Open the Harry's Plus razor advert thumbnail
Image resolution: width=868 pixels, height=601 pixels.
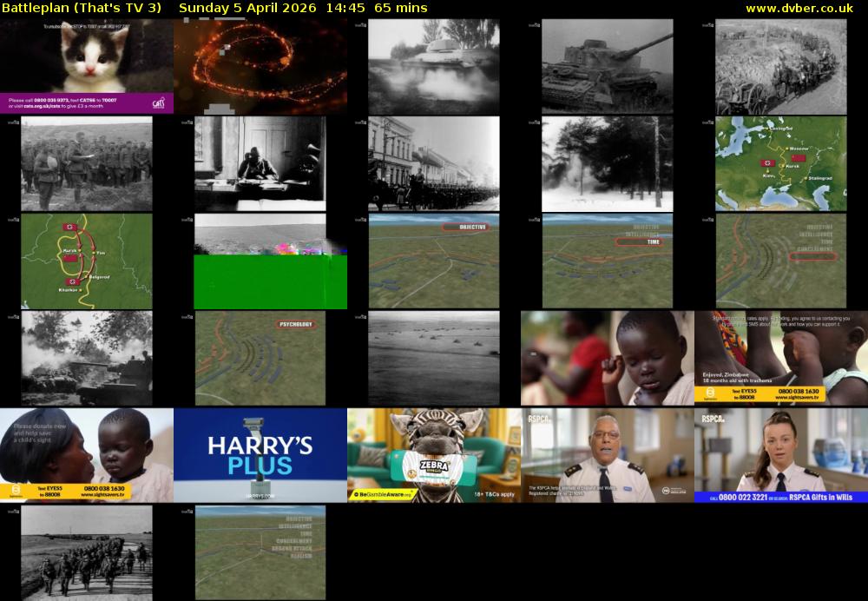point(260,455)
